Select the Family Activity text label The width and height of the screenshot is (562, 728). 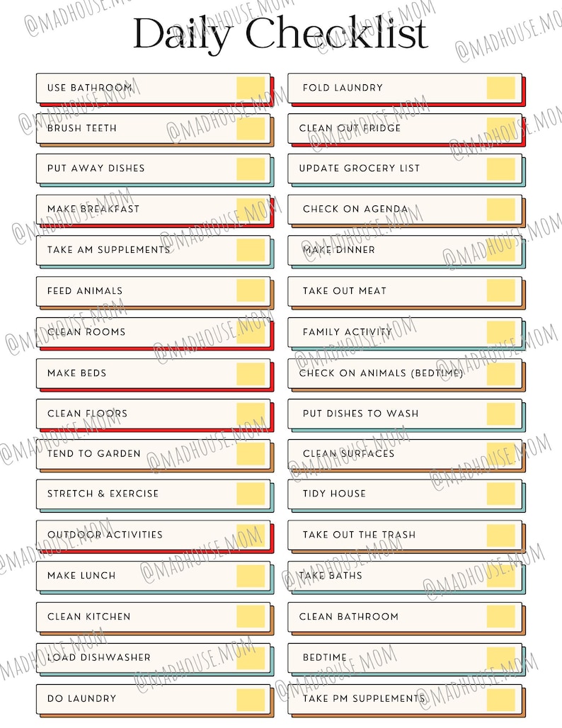point(347,332)
